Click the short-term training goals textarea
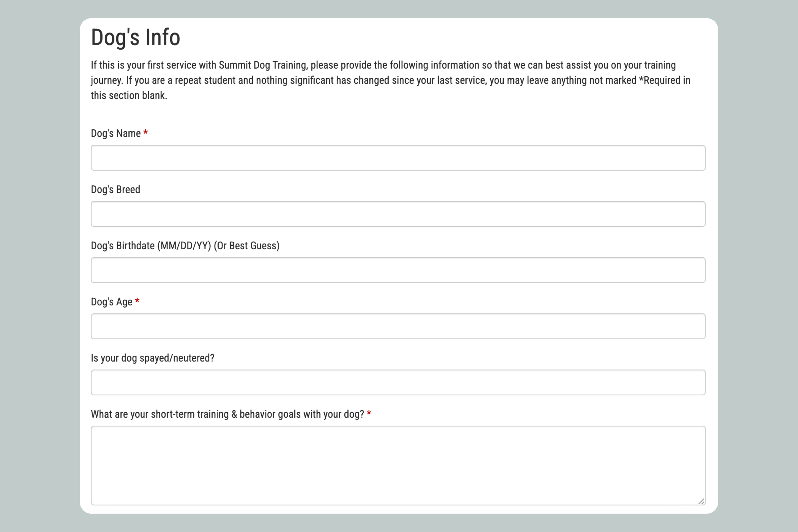 point(398,466)
